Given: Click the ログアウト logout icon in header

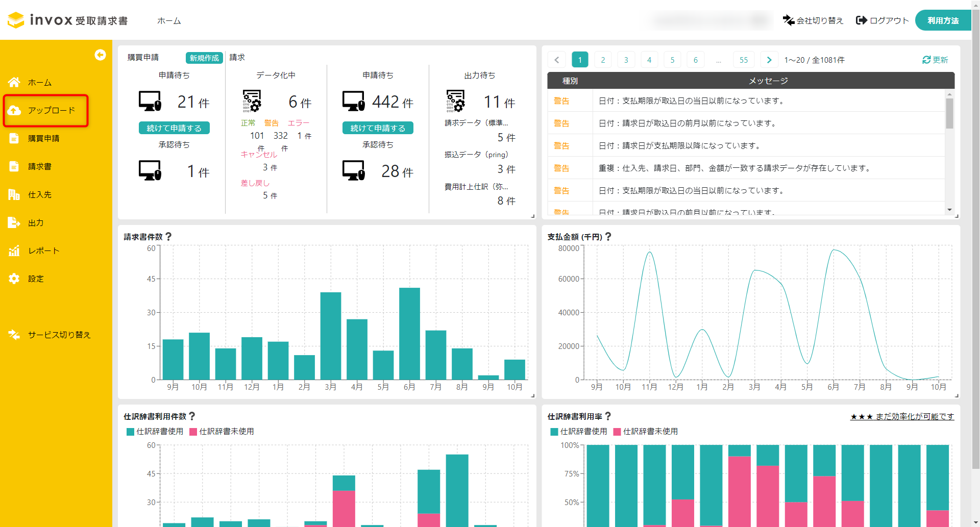Looking at the screenshot, I should point(862,20).
